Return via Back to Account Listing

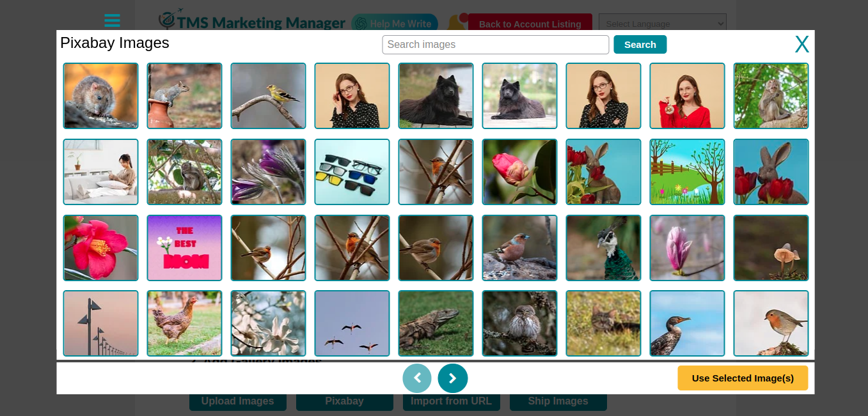pyautogui.click(x=530, y=24)
